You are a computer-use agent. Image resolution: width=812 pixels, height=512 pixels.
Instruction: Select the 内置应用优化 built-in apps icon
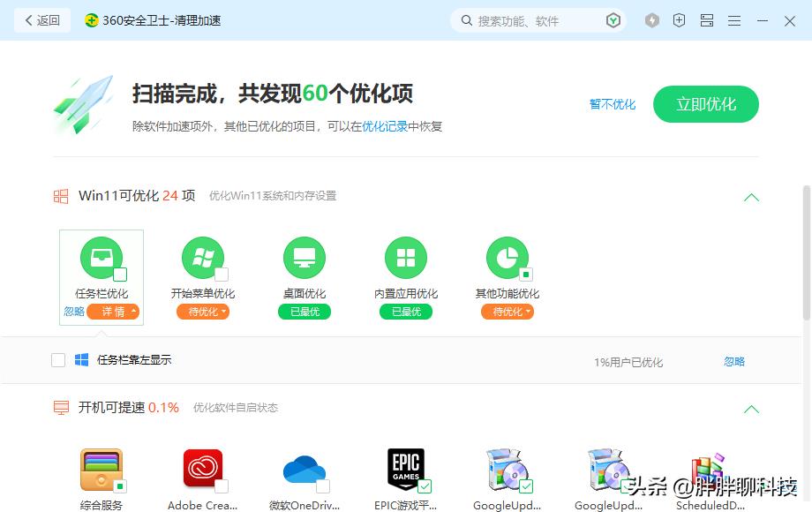[x=405, y=259]
